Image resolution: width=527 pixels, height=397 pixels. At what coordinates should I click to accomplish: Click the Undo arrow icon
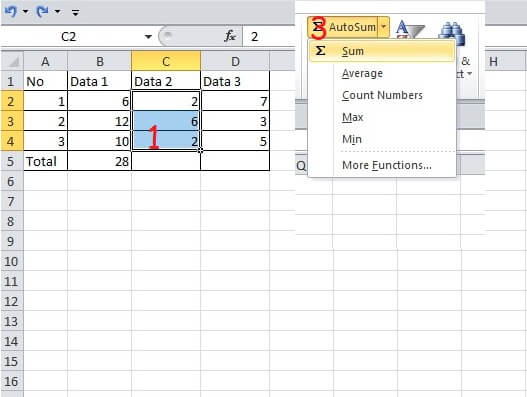pyautogui.click(x=11, y=12)
